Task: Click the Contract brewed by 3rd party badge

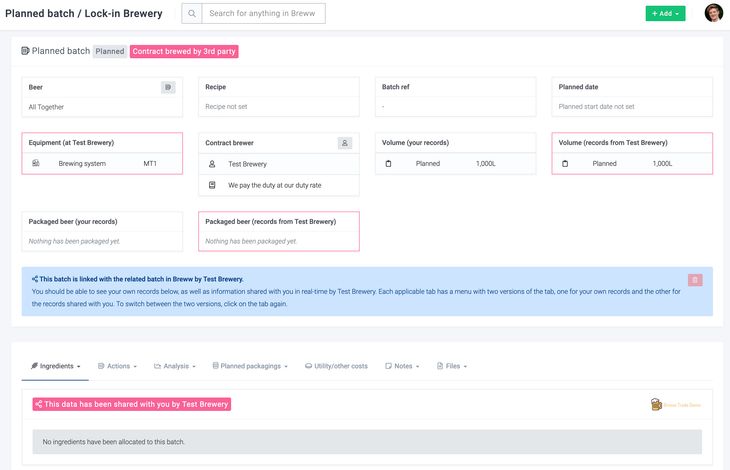Action: (184, 51)
